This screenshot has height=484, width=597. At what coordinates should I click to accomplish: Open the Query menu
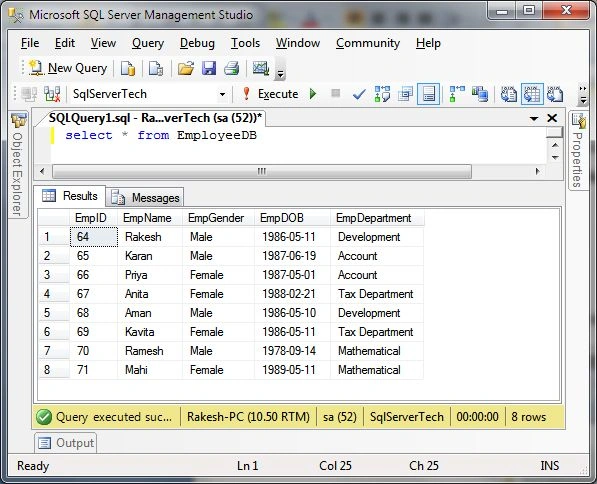pyautogui.click(x=148, y=43)
